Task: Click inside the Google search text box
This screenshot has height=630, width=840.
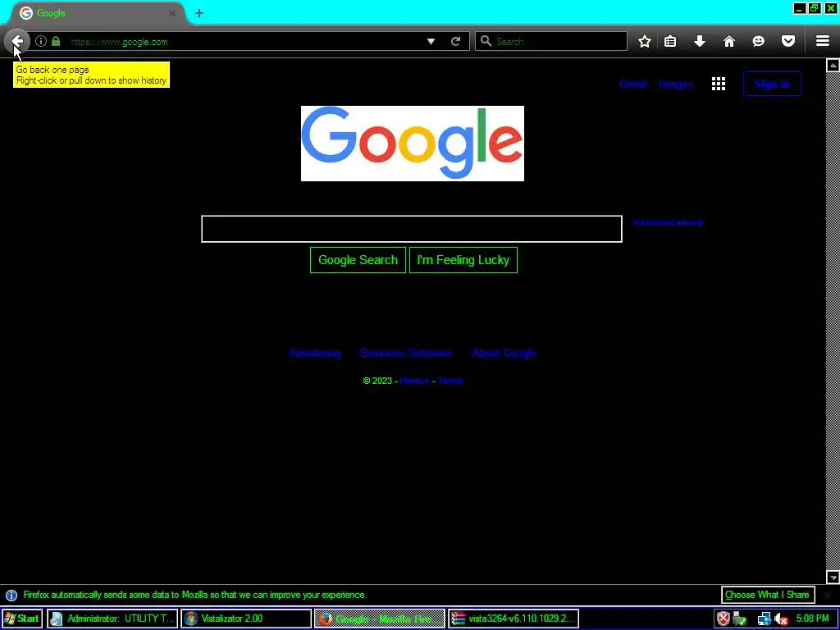Action: 412,229
